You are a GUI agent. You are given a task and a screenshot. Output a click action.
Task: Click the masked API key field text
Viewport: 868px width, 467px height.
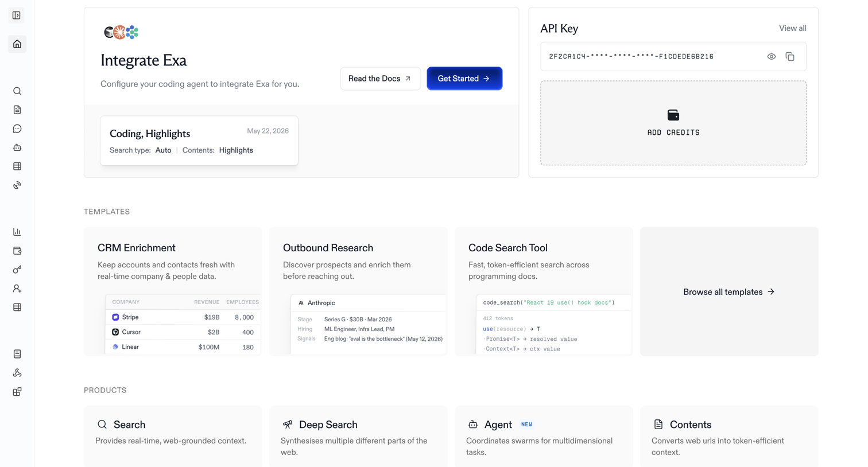click(x=631, y=57)
